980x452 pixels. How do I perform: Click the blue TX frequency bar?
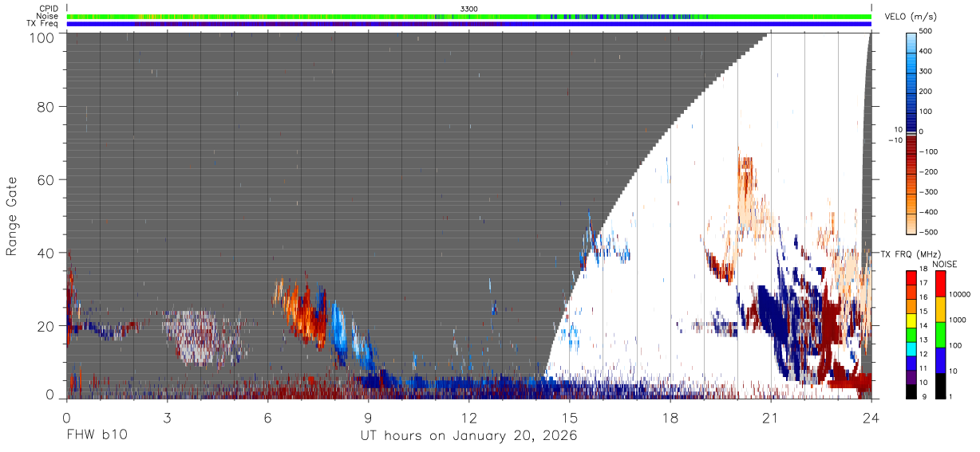468,24
